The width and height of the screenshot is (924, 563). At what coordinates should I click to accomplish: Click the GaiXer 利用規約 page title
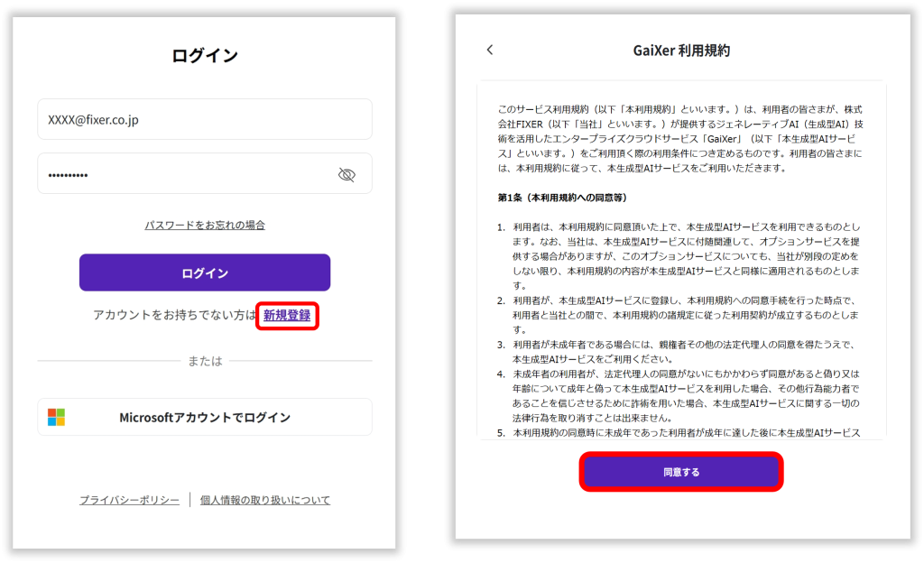click(x=681, y=51)
